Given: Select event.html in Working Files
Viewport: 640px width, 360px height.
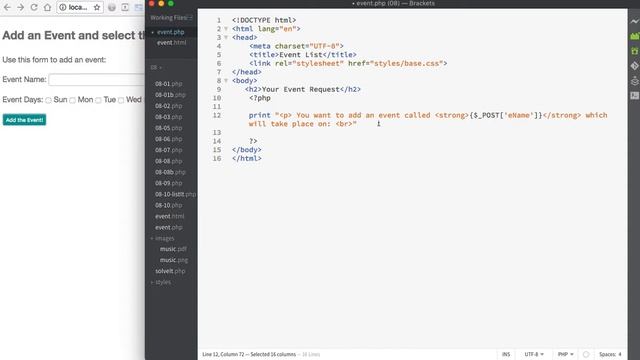Looking at the screenshot, I should pyautogui.click(x=171, y=42).
